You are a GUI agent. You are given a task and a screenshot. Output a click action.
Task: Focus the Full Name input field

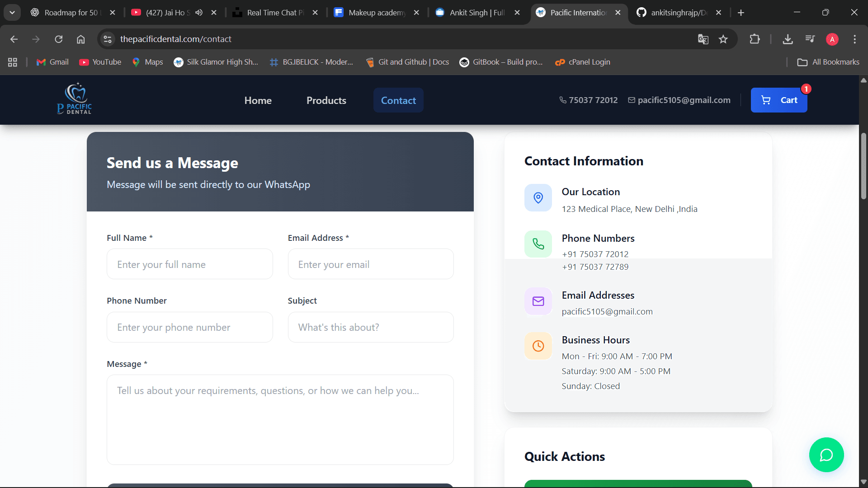click(x=189, y=264)
